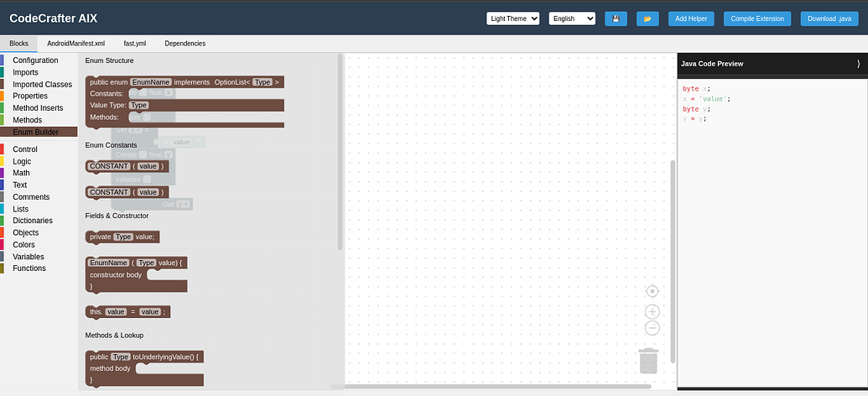Click the private Type value; block
Screen dimensions: 868x396
[x=123, y=237]
